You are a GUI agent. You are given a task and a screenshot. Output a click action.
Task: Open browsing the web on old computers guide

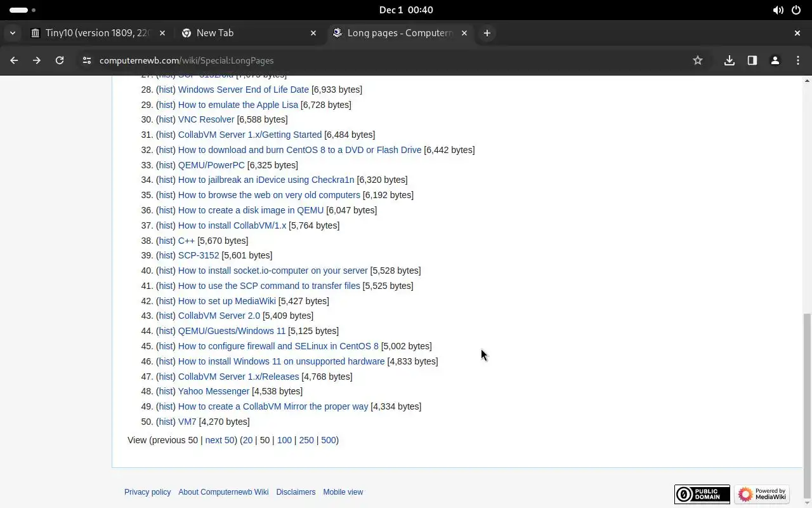coord(269,195)
